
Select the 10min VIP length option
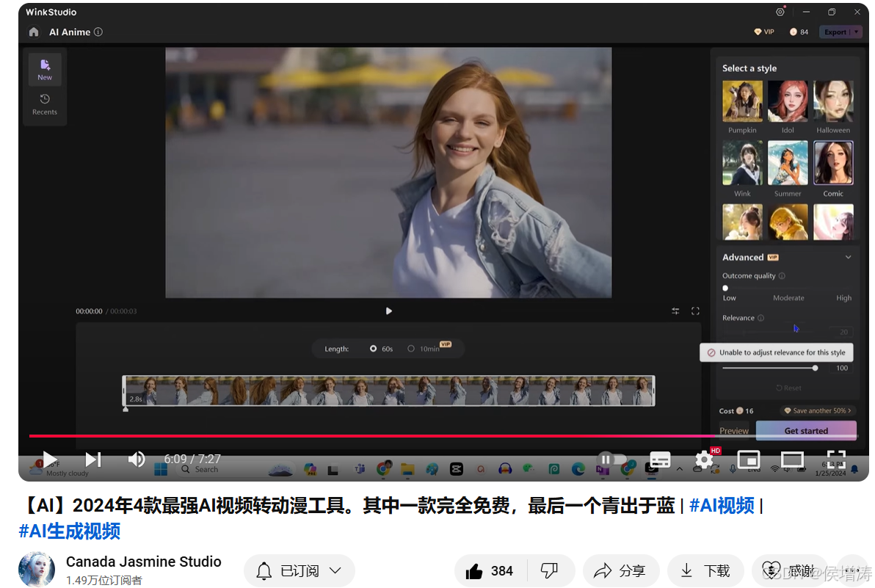pyautogui.click(x=429, y=347)
